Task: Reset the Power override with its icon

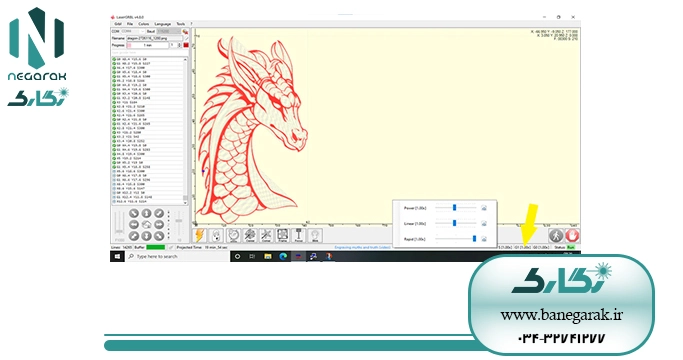Action: [x=484, y=208]
